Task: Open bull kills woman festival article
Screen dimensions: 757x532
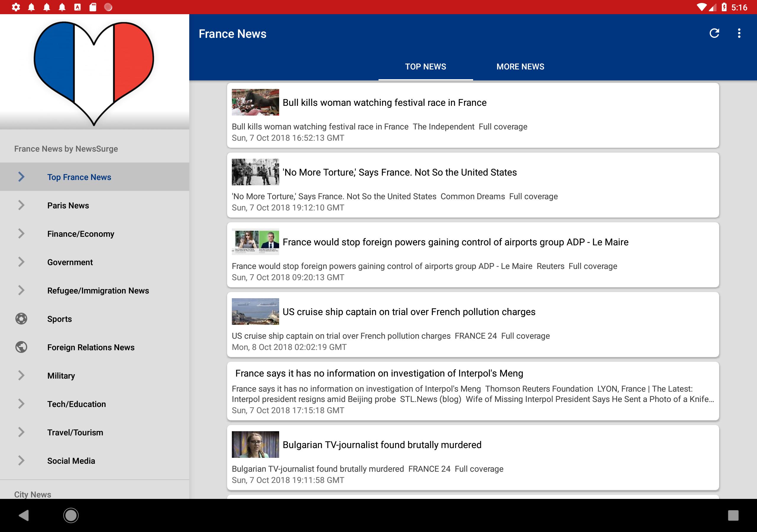Action: tap(473, 115)
